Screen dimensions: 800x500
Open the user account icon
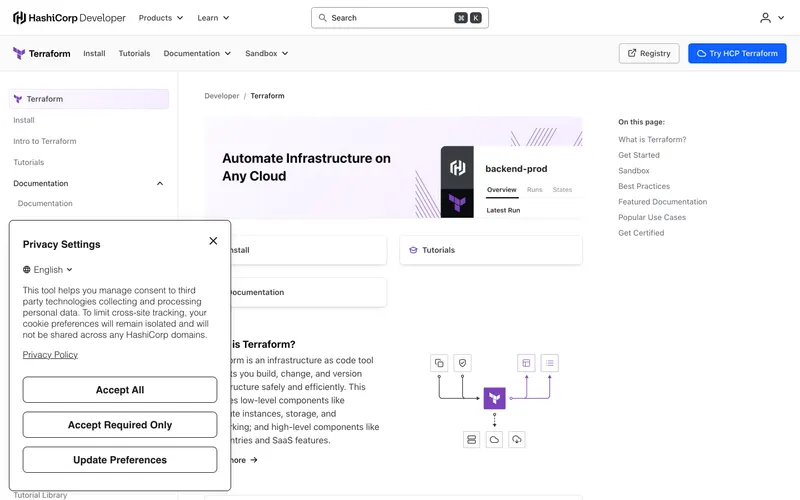(765, 18)
